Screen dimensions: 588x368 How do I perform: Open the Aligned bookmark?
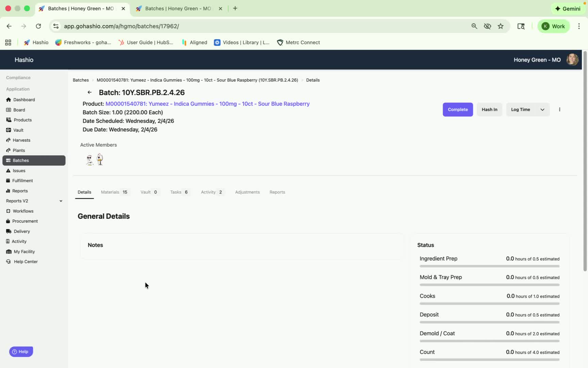(195, 43)
